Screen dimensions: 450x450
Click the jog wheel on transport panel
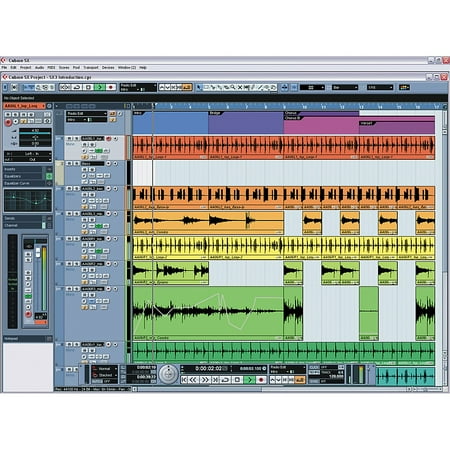coord(168,374)
